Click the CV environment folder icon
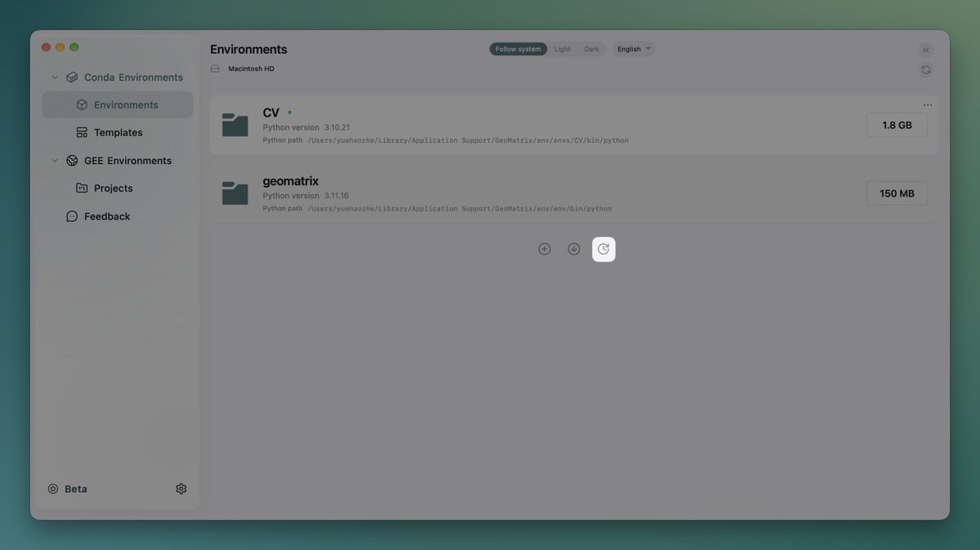Viewport: 980px width, 550px height. coord(235,125)
